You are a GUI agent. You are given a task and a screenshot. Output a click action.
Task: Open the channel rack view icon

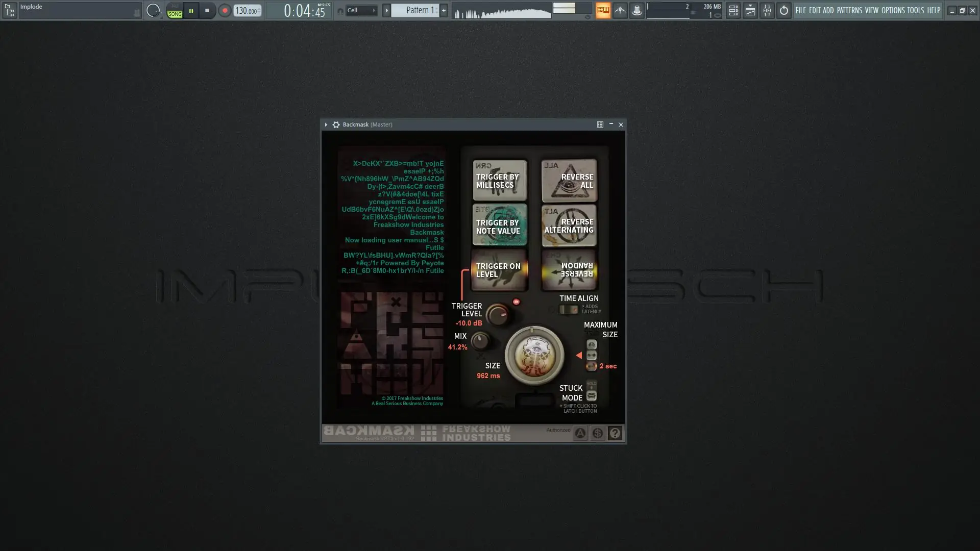[750, 10]
